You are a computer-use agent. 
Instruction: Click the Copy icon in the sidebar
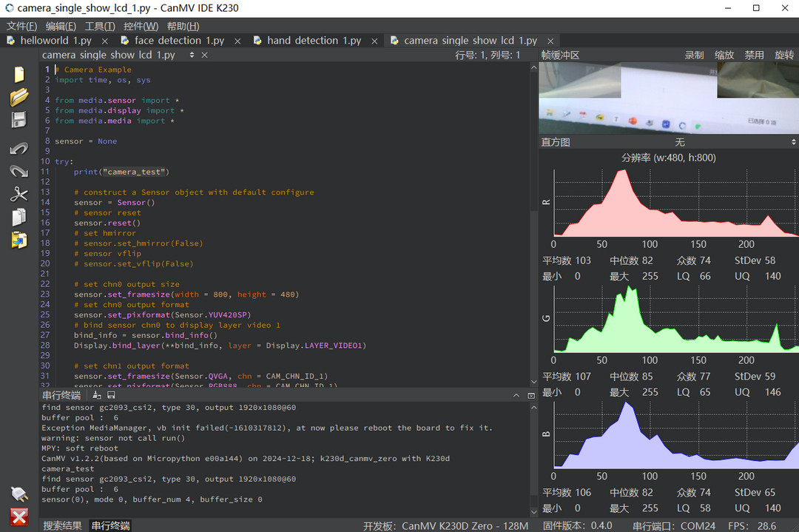coord(18,217)
